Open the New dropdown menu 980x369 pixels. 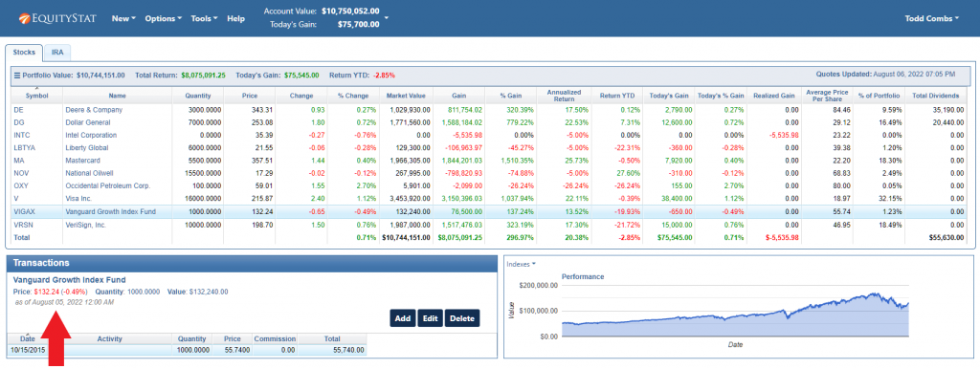(123, 19)
